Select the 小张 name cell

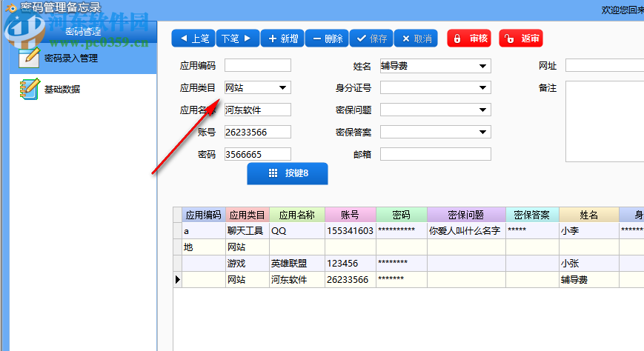(x=588, y=263)
